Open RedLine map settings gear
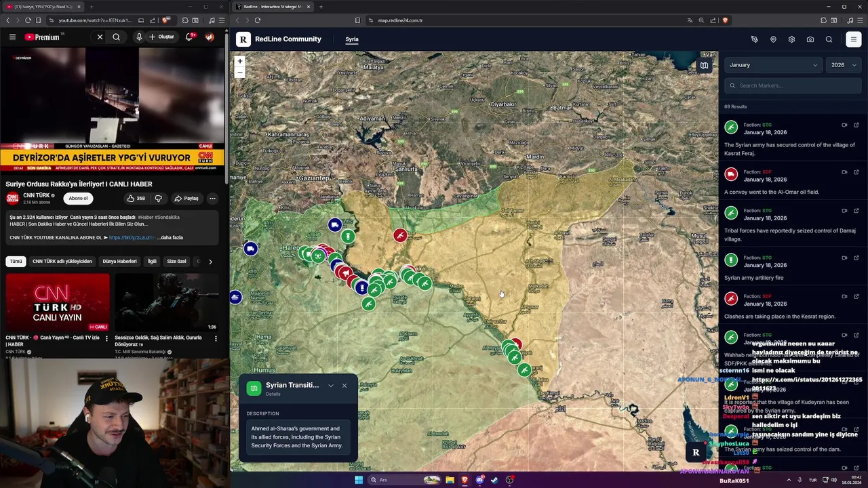The height and width of the screenshot is (488, 868). pyautogui.click(x=791, y=39)
